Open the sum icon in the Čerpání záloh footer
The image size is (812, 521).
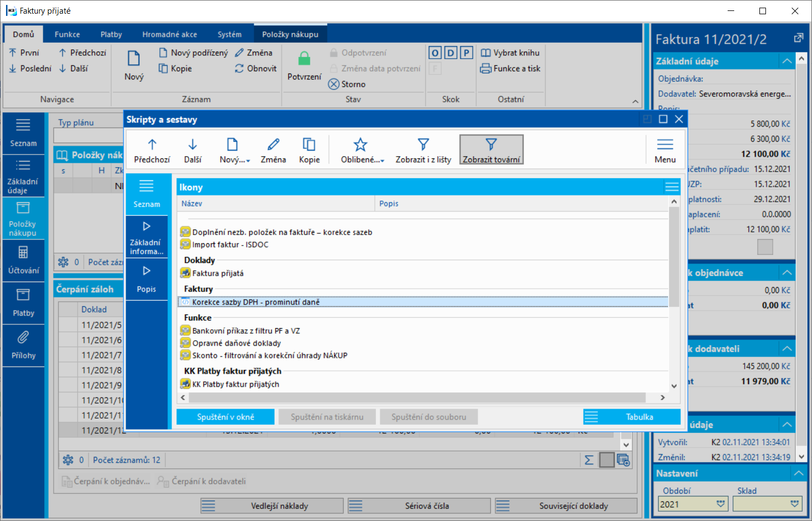pyautogui.click(x=589, y=460)
